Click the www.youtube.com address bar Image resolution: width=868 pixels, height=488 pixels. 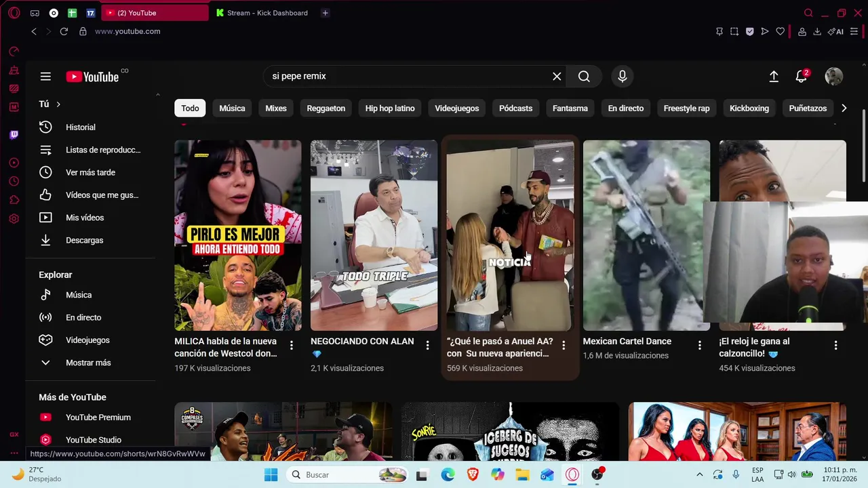[127, 31]
